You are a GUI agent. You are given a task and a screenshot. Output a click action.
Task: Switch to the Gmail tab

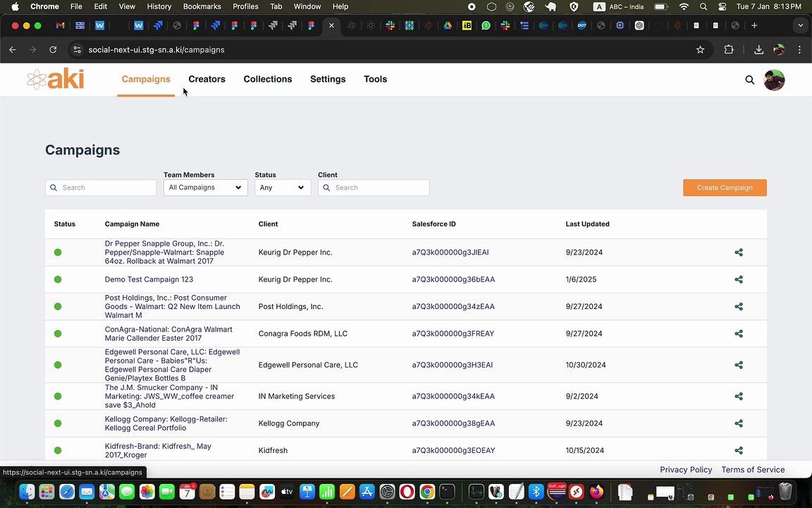[x=60, y=25]
